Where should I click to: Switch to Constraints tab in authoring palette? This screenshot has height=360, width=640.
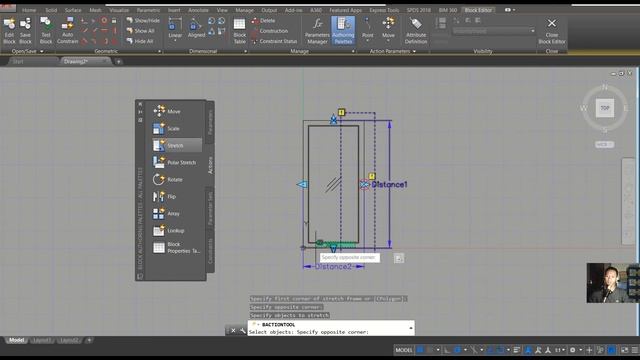click(x=210, y=251)
